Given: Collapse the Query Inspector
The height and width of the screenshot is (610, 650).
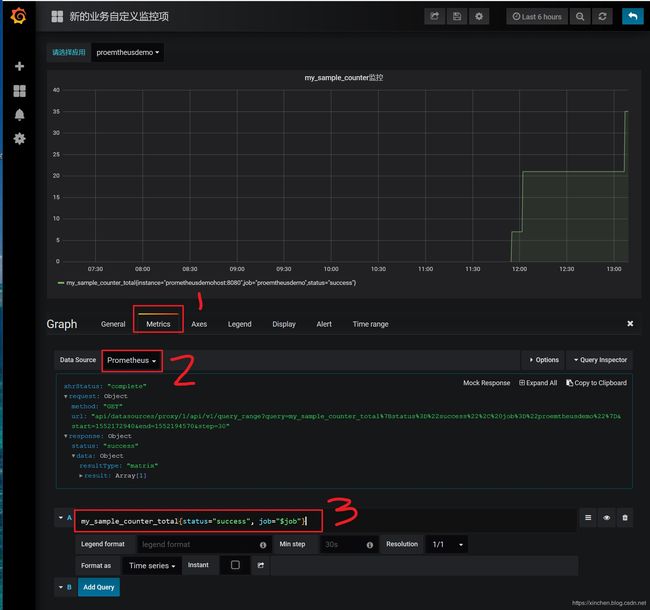Looking at the screenshot, I should 600,360.
